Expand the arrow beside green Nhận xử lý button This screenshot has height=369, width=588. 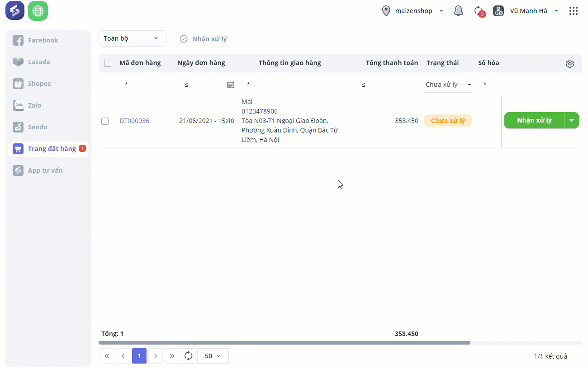[572, 120]
